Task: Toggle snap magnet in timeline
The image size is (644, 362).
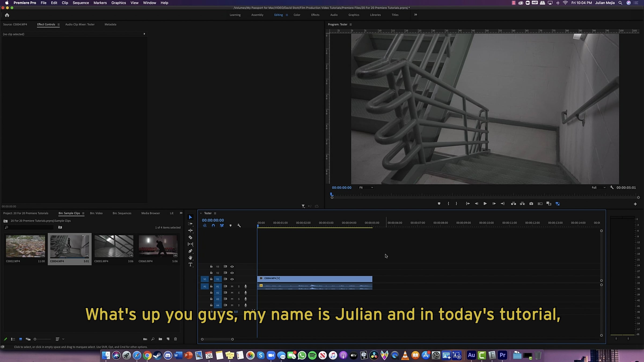Action: pos(213,226)
